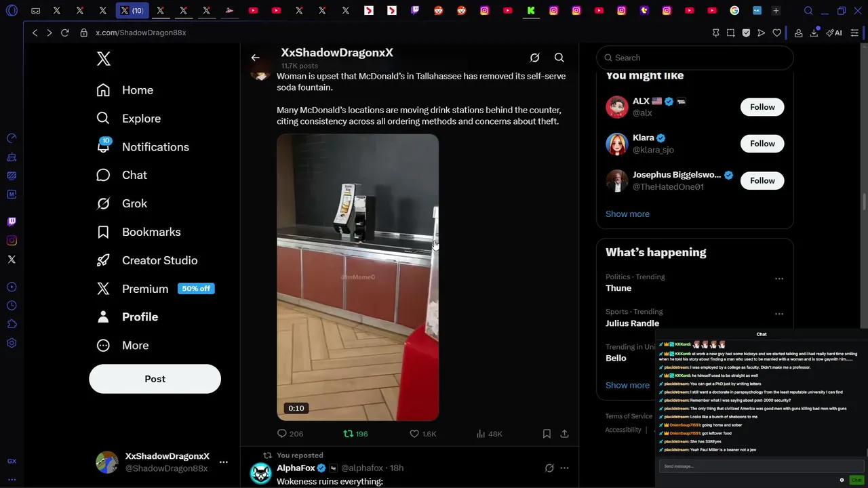Open Grok icon in profile header
868x488 pixels.
[534, 58]
